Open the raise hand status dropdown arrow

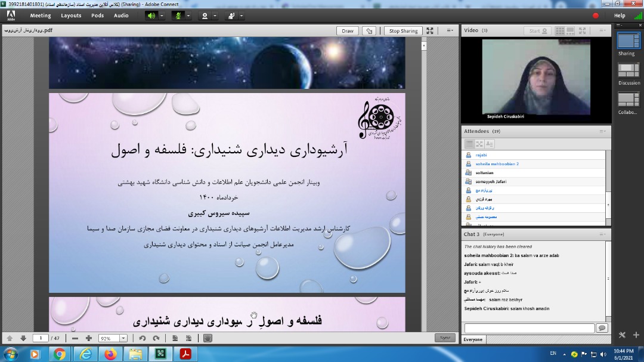242,16
